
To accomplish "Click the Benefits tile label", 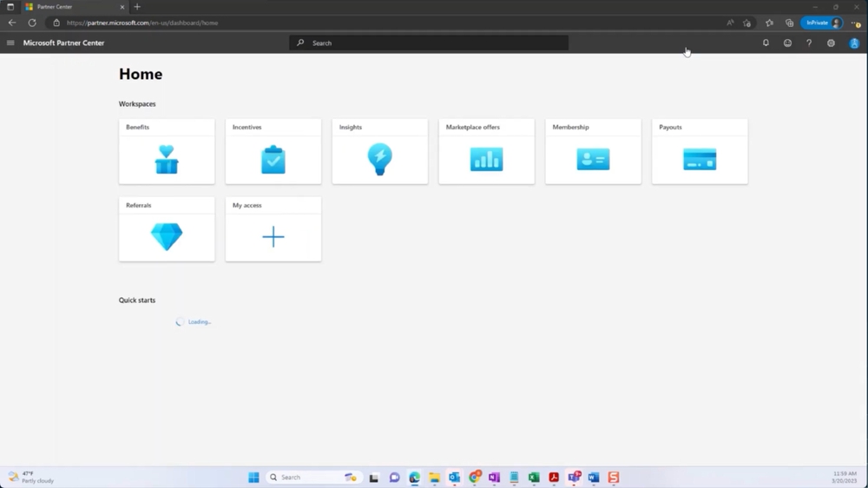I will click(x=137, y=127).
